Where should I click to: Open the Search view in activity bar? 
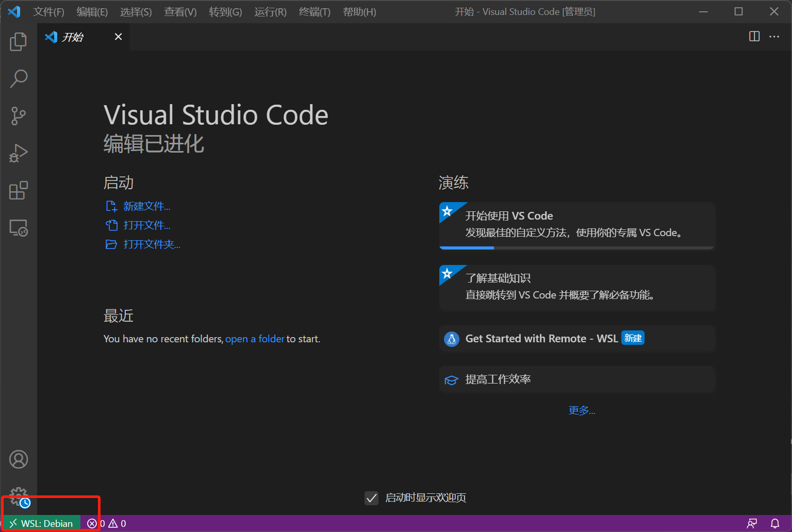(19, 79)
